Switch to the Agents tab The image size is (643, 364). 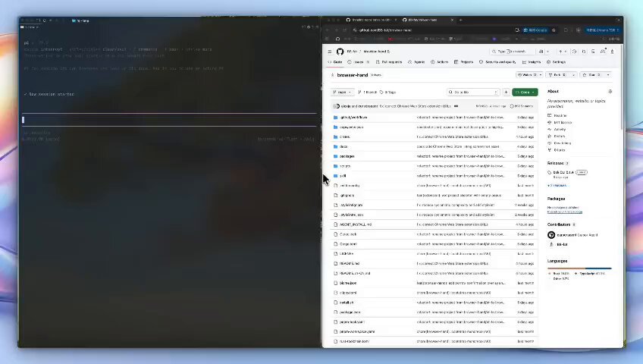tap(416, 62)
